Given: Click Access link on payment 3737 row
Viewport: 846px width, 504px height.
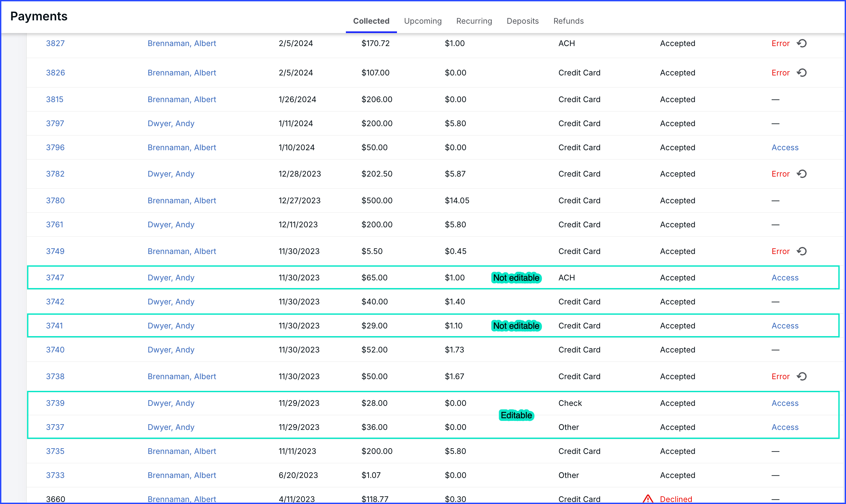Looking at the screenshot, I should click(785, 427).
